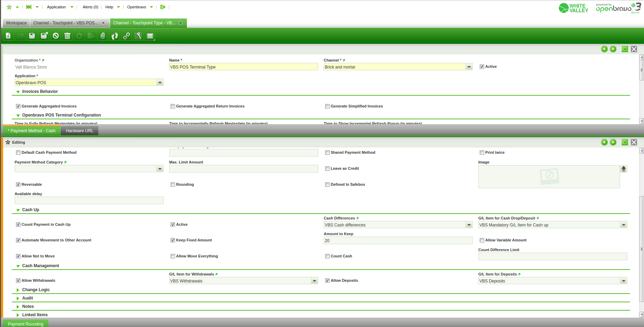Enable the Rounding checkbox
The width and height of the screenshot is (644, 327).
(173, 185)
